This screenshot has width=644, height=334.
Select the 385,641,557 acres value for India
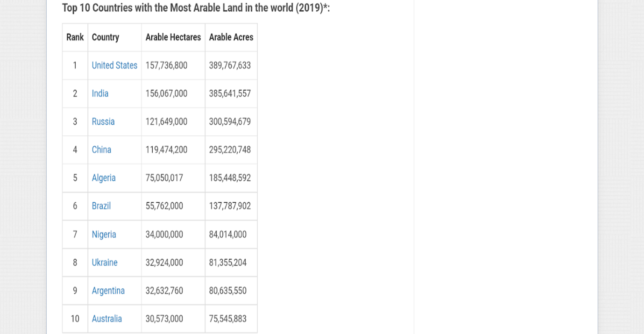coord(230,93)
